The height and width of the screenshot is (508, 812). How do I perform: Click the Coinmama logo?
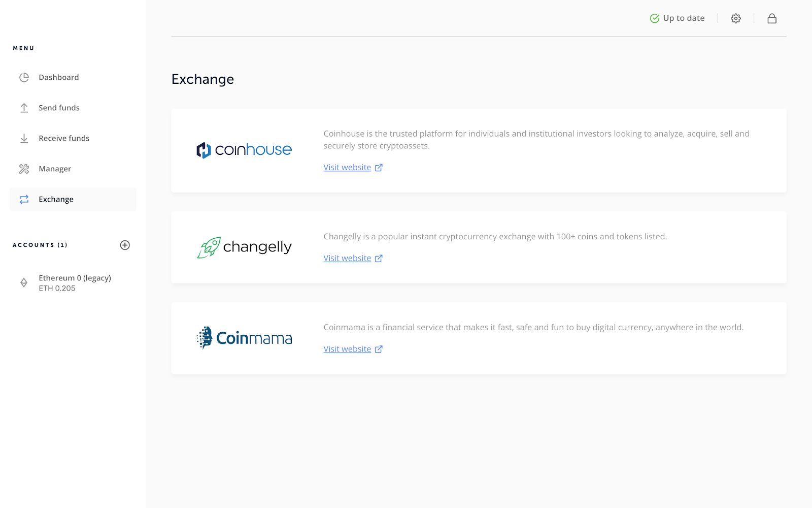(x=245, y=337)
